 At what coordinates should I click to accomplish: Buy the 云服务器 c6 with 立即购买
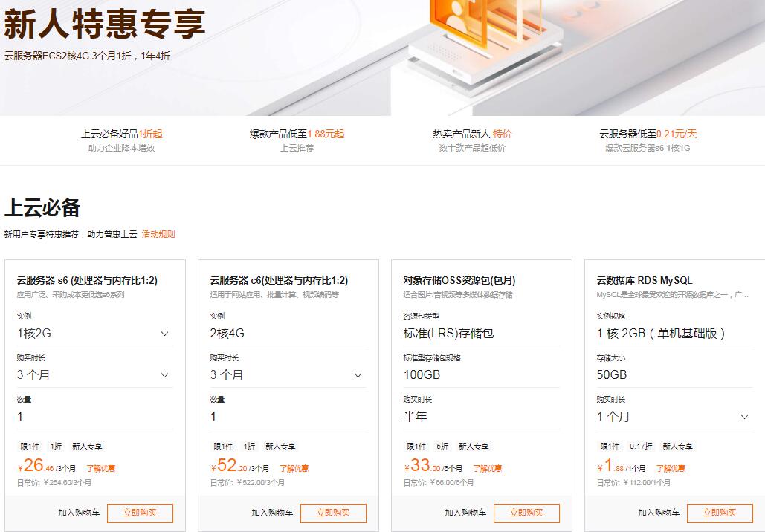point(333,513)
